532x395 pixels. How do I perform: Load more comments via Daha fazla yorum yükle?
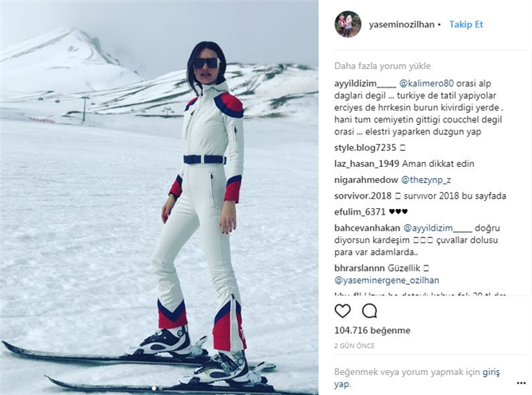pyautogui.click(x=383, y=66)
